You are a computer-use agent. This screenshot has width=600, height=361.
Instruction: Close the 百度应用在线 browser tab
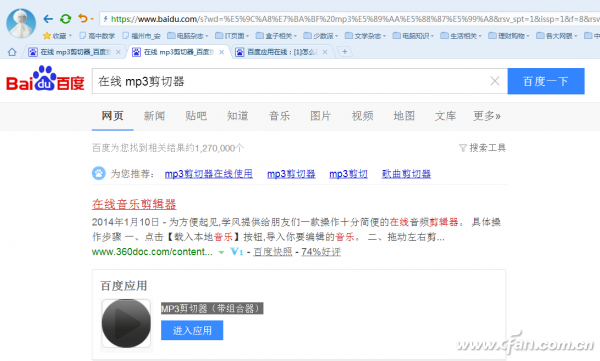tap(325, 52)
